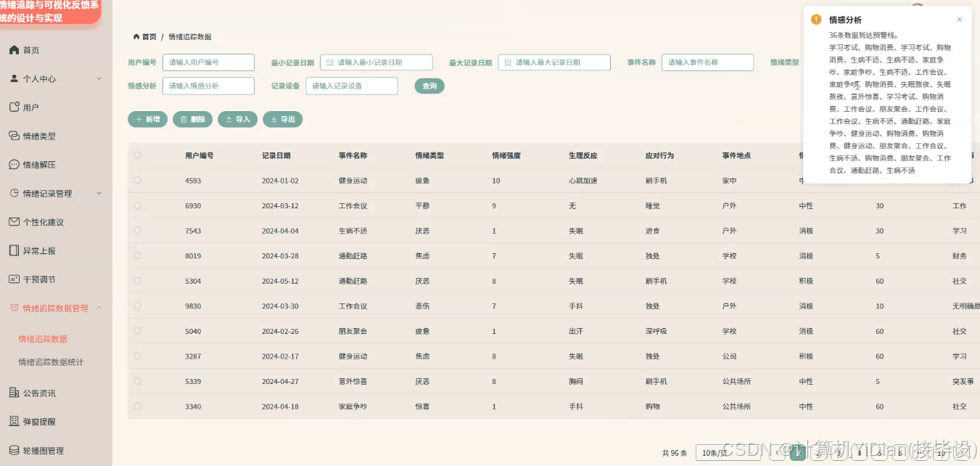Open 情绪解压 menu item
Viewport: 980px width, 466px height.
[39, 165]
